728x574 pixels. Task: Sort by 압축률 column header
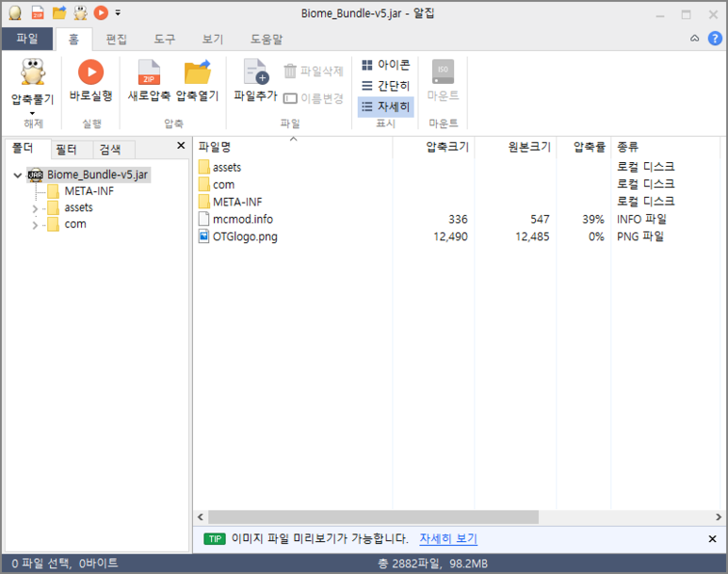584,147
